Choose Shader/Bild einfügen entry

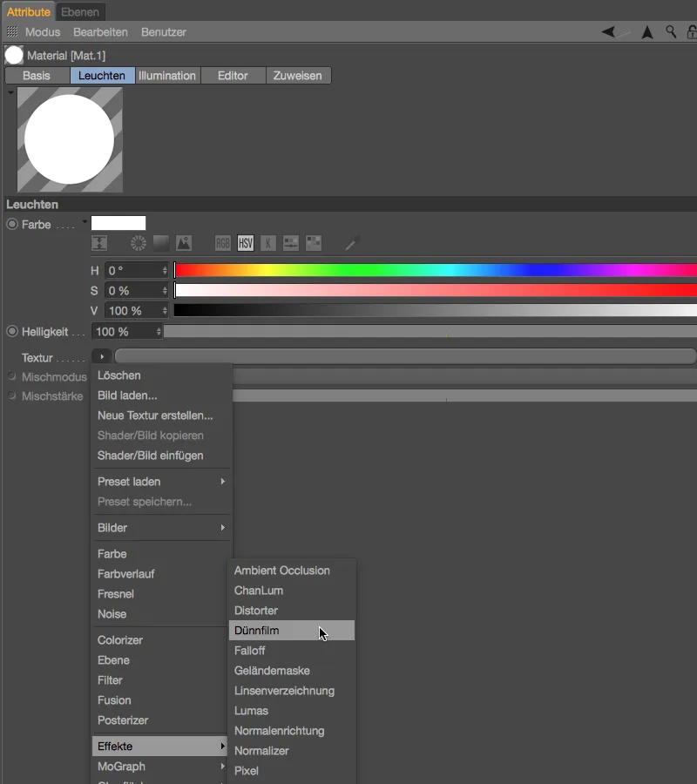point(161,456)
